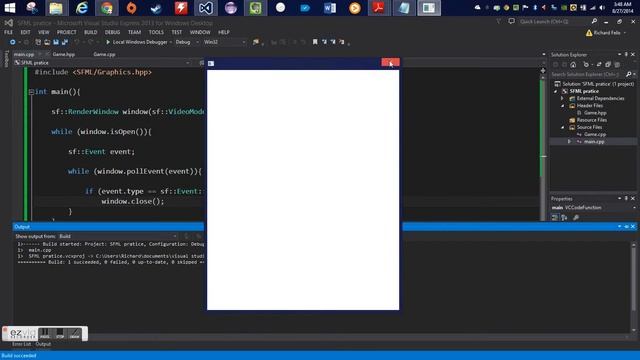Open the Win32 platform dropdown
Image resolution: width=640 pixels, height=360 pixels.
224,42
